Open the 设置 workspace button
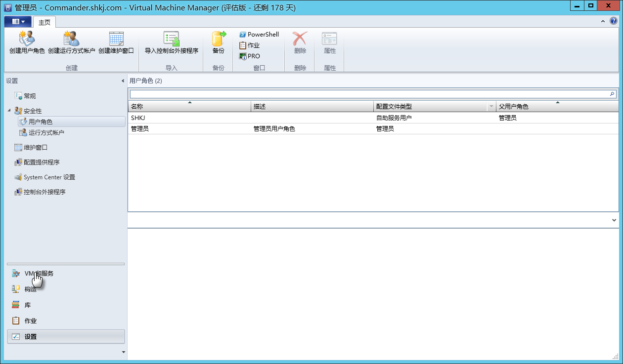Image resolution: width=623 pixels, height=364 pixels. tap(66, 336)
